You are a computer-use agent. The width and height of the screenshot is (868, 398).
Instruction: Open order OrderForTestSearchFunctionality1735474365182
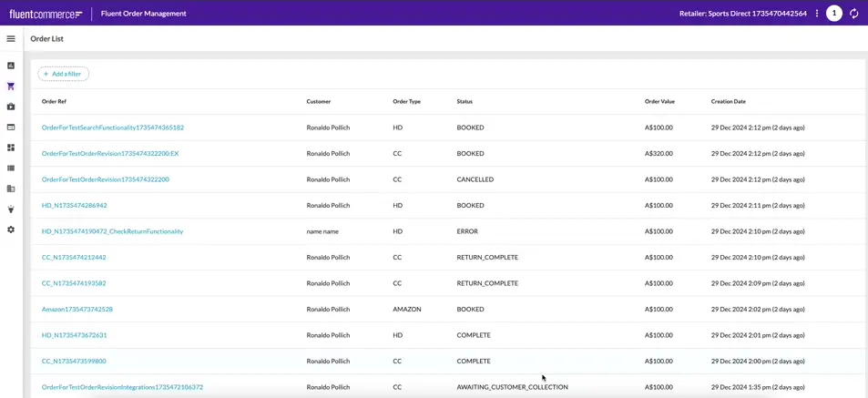[x=113, y=128]
